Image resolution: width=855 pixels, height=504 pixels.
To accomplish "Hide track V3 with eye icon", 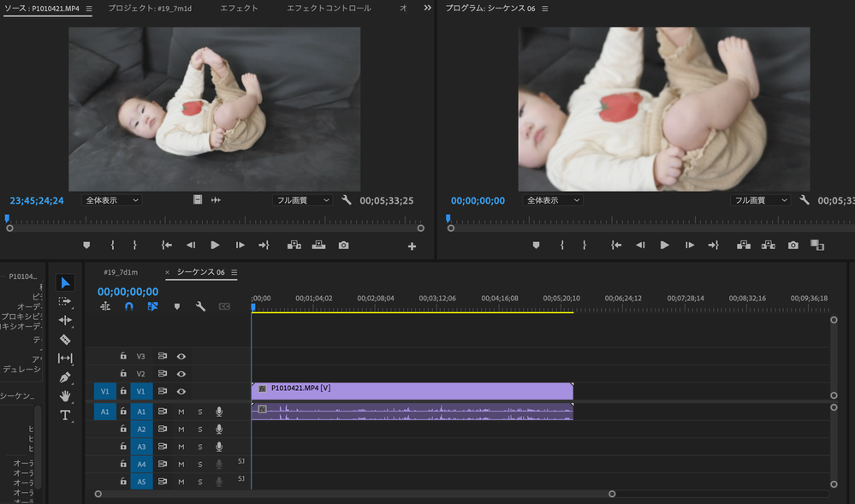I will tap(181, 356).
